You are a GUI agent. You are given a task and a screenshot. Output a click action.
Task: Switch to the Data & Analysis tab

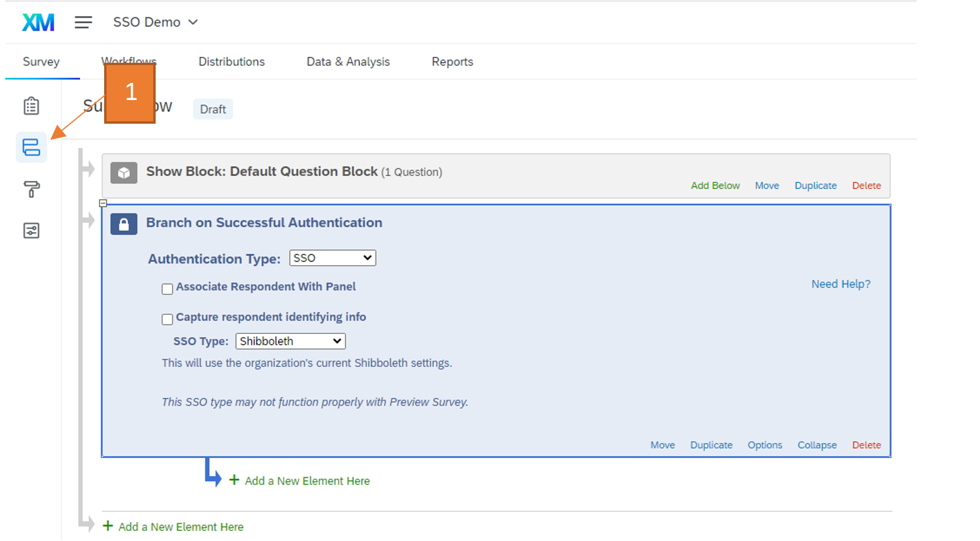coord(348,62)
